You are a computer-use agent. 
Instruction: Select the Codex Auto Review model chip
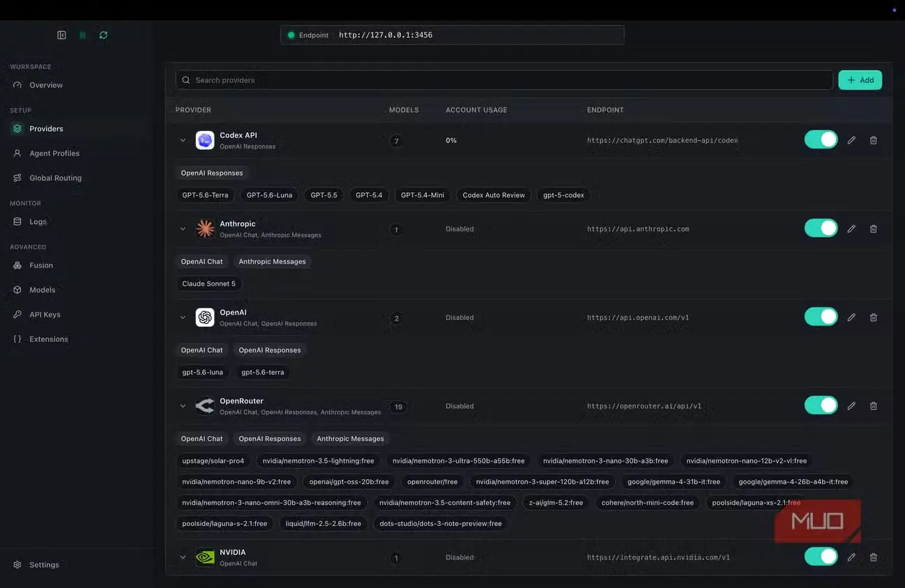coord(494,195)
